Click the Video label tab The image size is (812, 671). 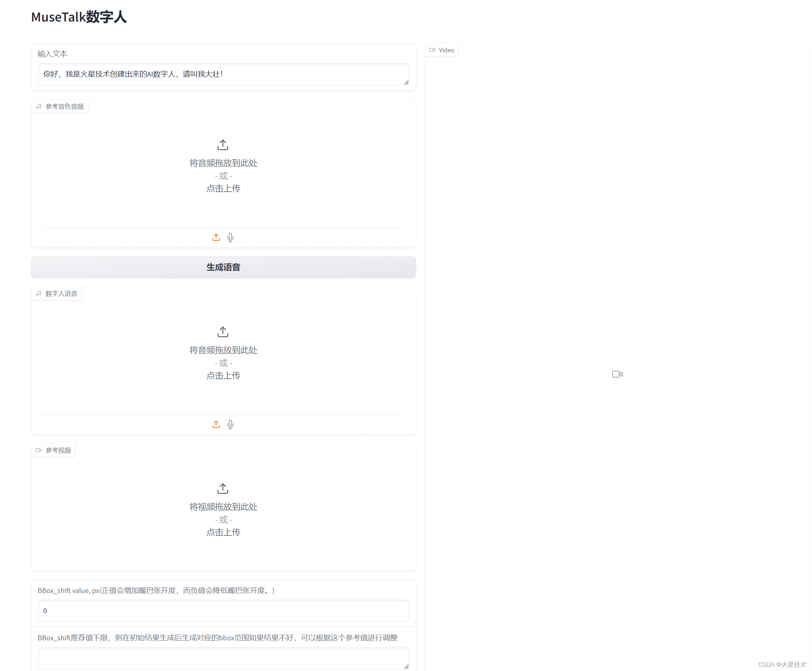coord(442,50)
